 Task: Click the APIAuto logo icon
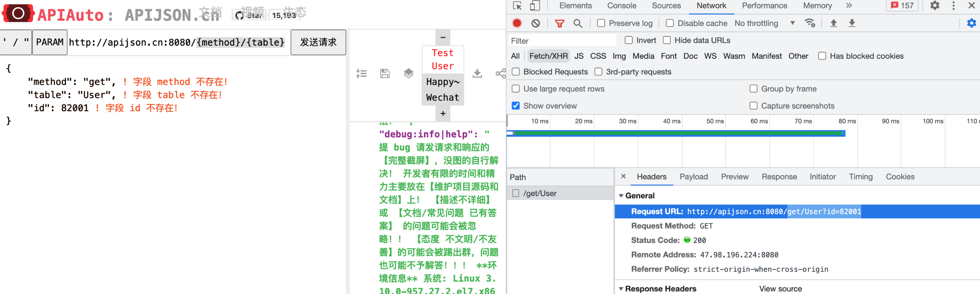18,13
